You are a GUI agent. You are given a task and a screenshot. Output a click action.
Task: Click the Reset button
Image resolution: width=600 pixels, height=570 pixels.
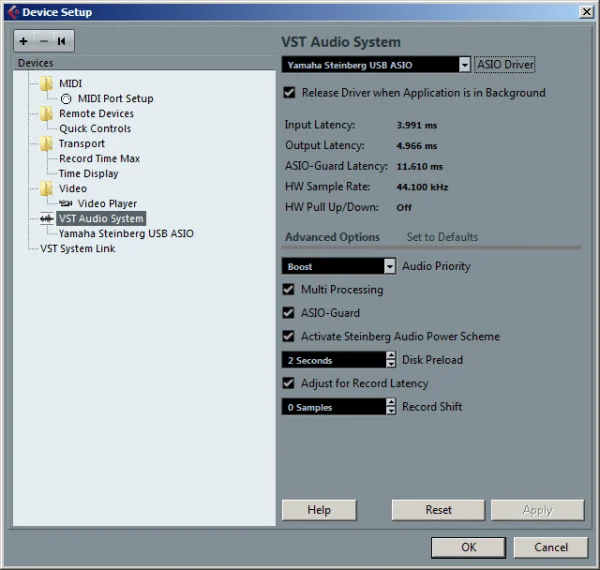(439, 510)
